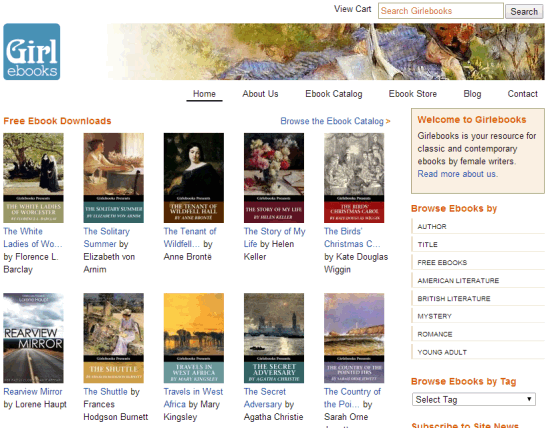Go to the About Us menu item

click(x=260, y=94)
